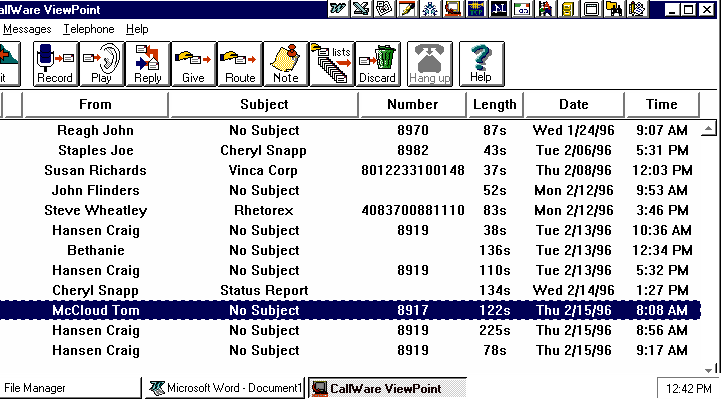Click the blank window shortcut icon
This screenshot has height=401, width=721.
591,9
